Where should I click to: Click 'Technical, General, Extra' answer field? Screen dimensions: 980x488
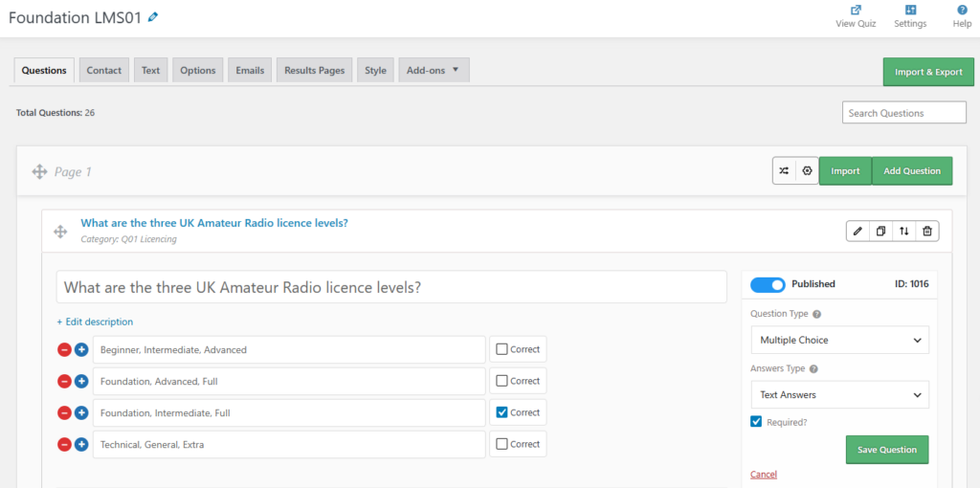pyautogui.click(x=289, y=444)
